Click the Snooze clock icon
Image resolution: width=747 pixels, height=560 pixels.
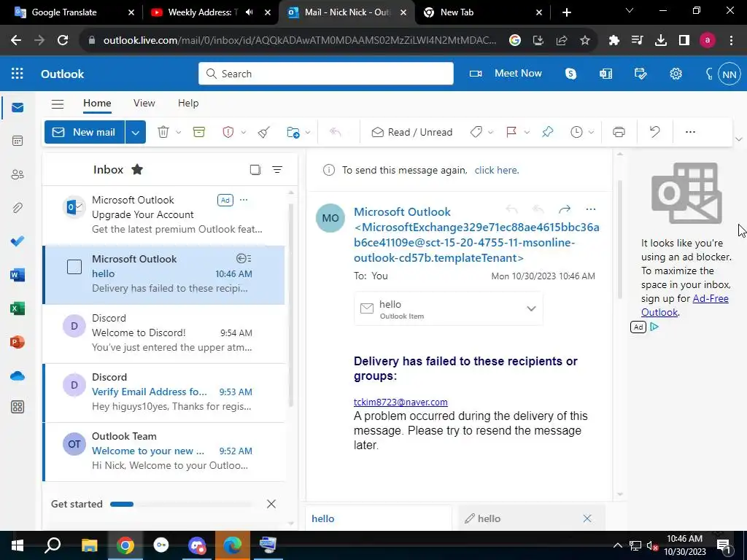[576, 132]
